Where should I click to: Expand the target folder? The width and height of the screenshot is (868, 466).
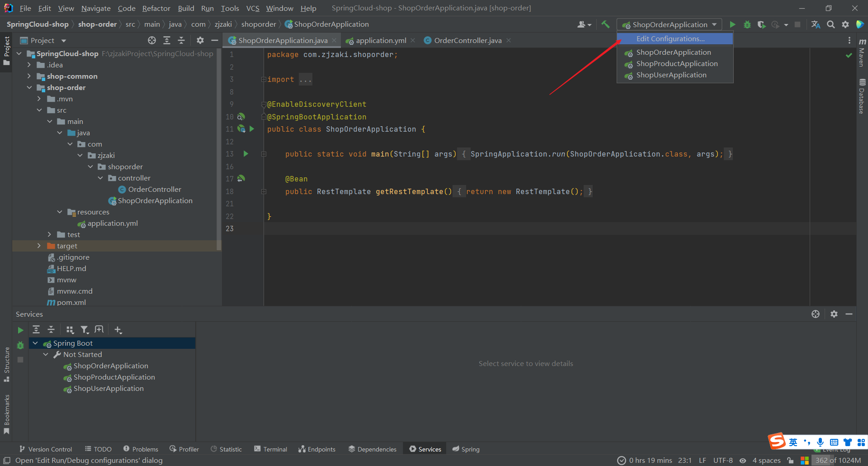tap(39, 246)
